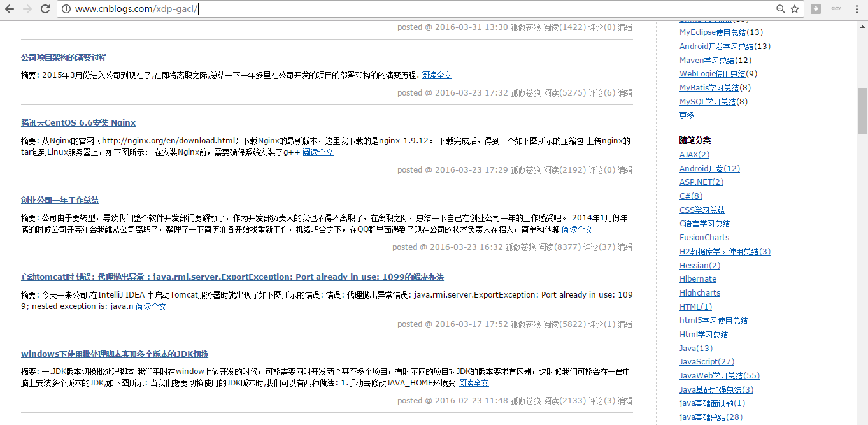This screenshot has height=425, width=868.
Task: Bookmark this page with the star icon
Action: [x=795, y=9]
